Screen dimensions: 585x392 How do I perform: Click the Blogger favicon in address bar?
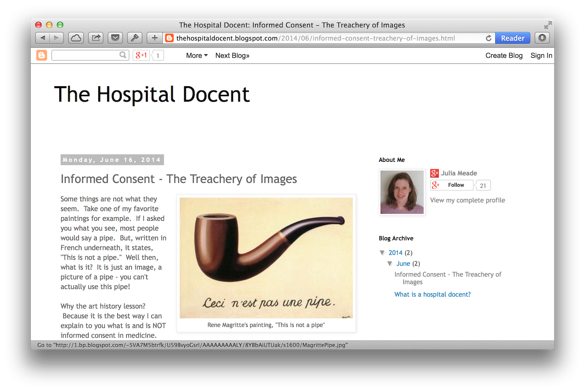point(169,38)
